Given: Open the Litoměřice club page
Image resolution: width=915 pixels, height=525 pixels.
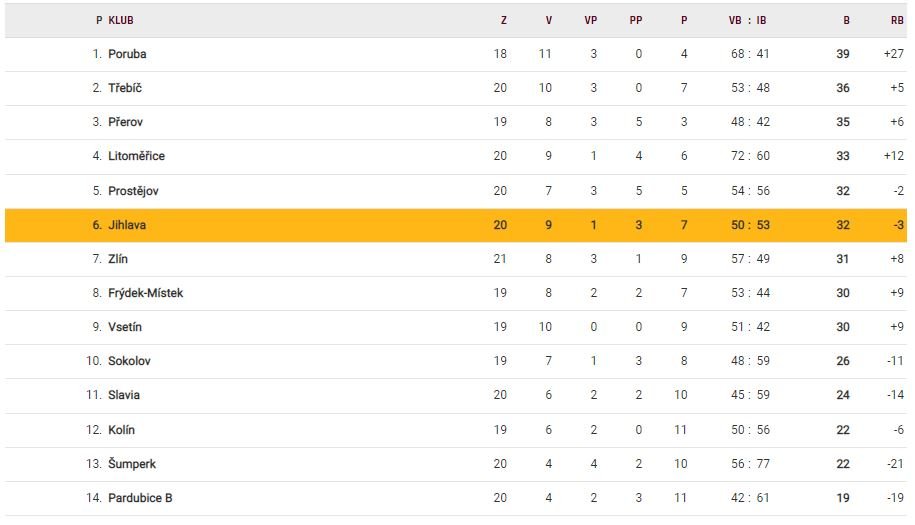Looking at the screenshot, I should [136, 156].
